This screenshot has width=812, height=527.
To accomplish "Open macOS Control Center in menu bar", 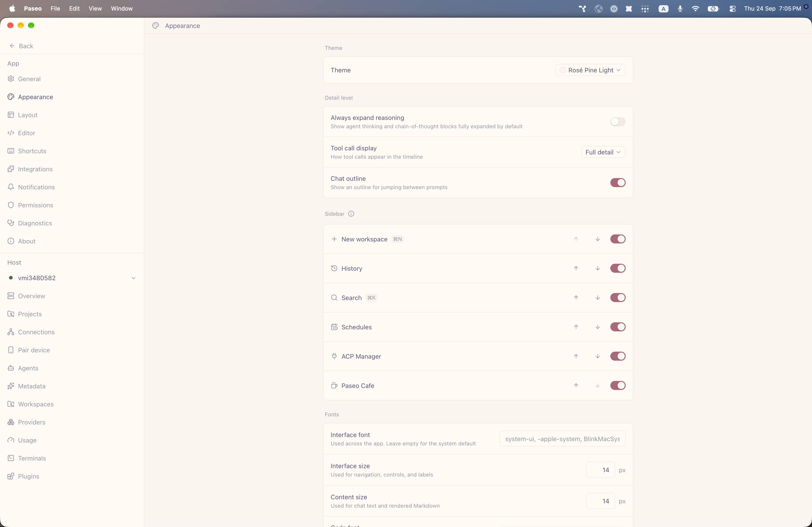I will click(x=732, y=9).
